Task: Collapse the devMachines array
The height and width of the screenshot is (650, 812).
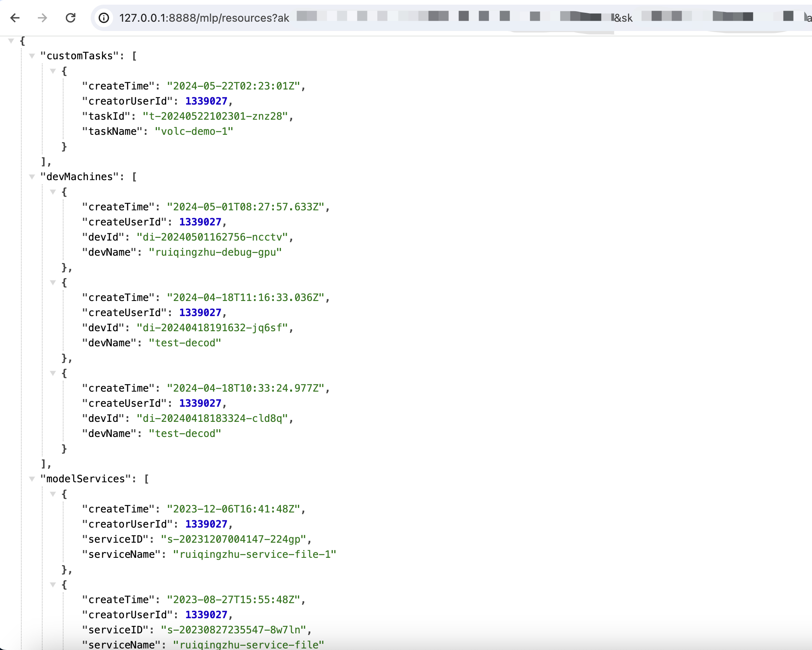Action: click(32, 177)
